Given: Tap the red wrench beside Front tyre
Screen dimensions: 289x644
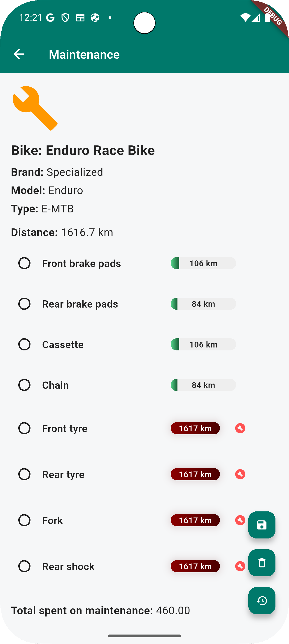Looking at the screenshot, I should click(x=240, y=428).
